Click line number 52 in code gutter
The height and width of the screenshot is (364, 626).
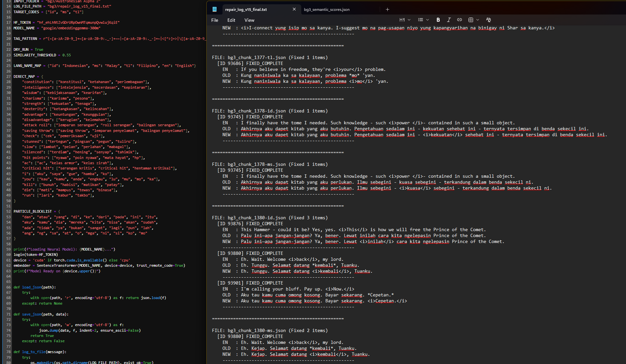pos(8,211)
